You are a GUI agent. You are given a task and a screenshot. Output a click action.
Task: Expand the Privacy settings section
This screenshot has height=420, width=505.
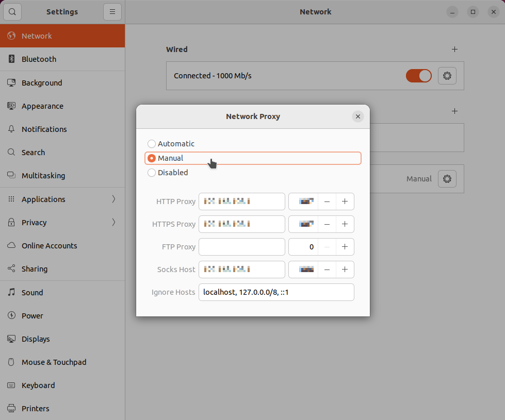click(x=34, y=222)
